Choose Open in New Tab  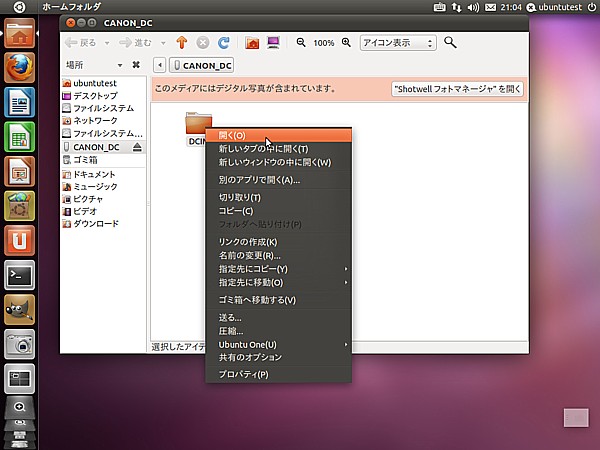point(279,148)
